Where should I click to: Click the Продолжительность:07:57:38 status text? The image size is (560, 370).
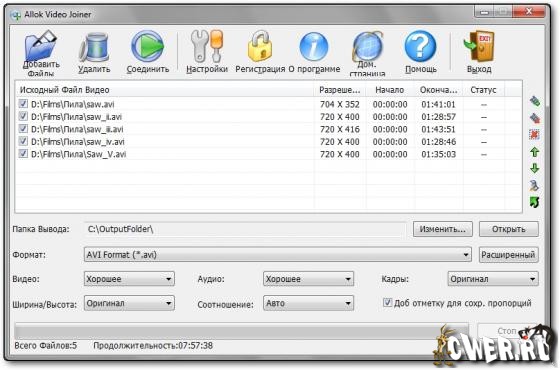click(153, 345)
